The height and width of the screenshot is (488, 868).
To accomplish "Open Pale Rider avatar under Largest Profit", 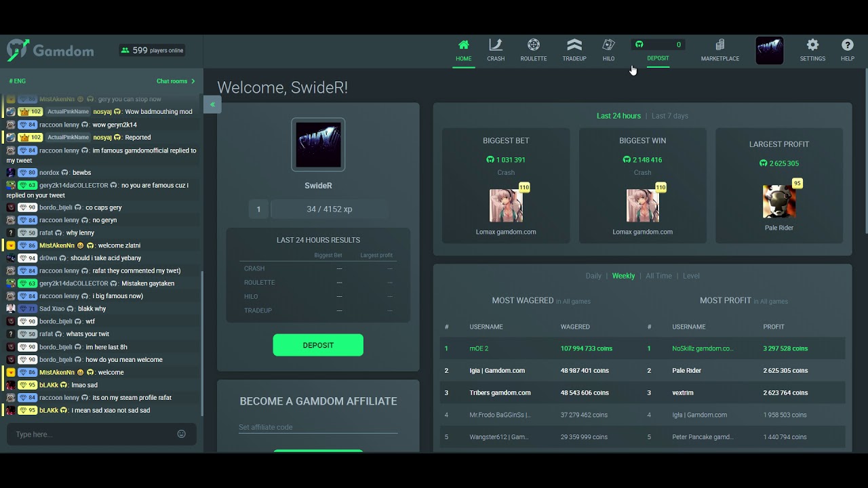I will click(x=779, y=201).
